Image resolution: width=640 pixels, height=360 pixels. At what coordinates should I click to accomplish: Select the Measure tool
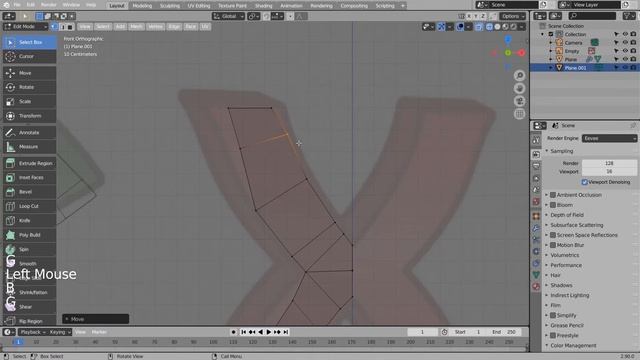point(29,147)
